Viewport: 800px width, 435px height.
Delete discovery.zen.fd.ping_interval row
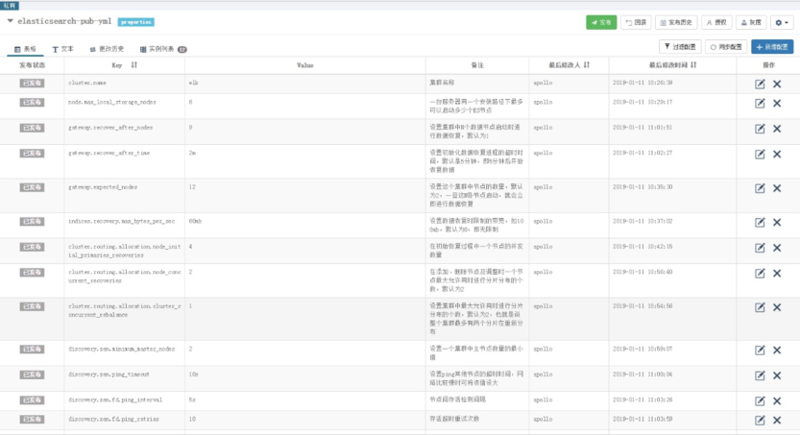[x=777, y=401]
